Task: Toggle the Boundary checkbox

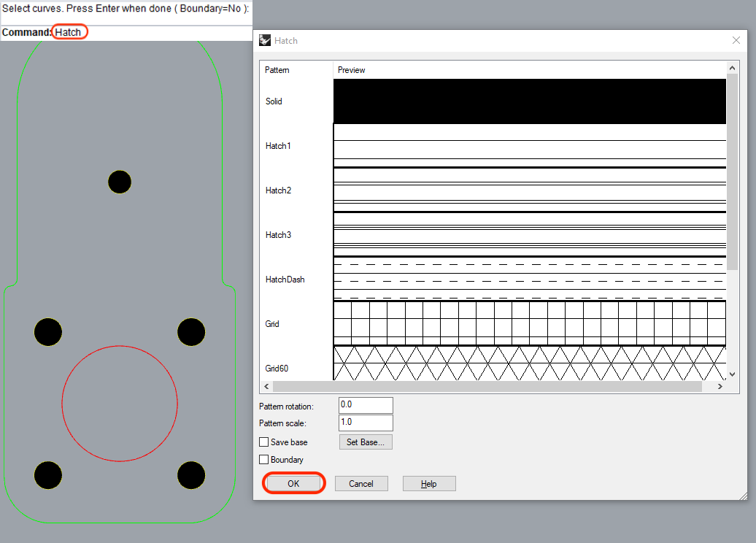Action: click(264, 460)
